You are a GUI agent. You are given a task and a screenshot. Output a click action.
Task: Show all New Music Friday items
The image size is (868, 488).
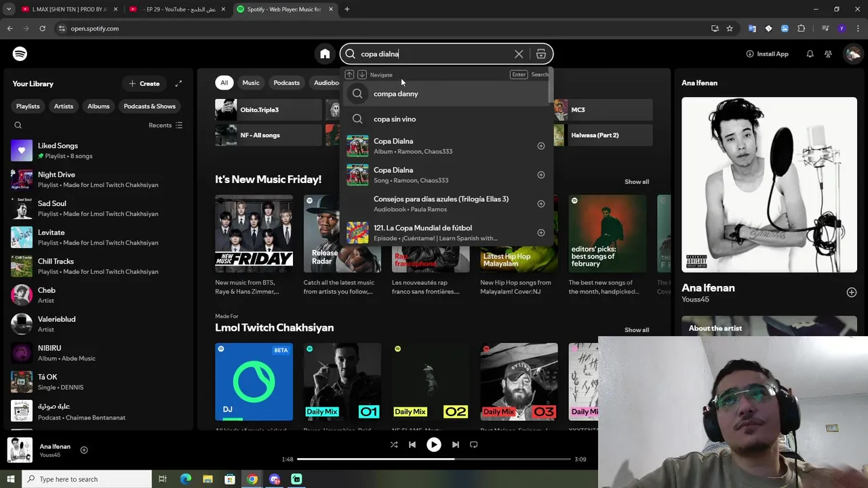(x=636, y=182)
